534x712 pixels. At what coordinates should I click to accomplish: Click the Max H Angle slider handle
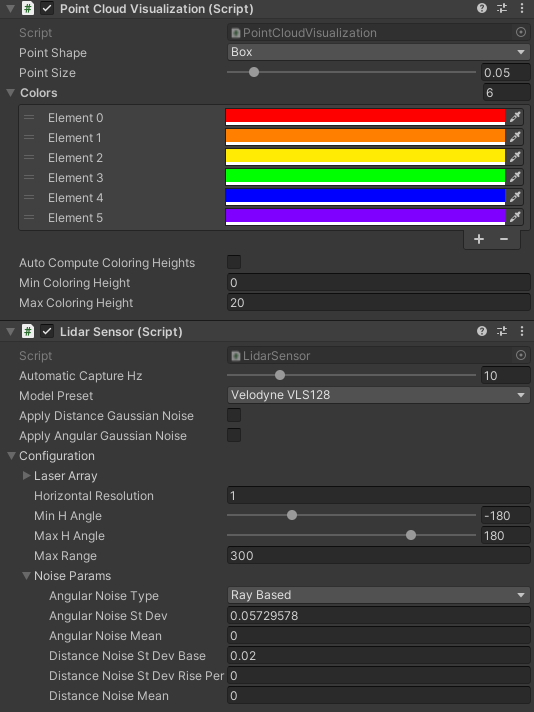411,535
